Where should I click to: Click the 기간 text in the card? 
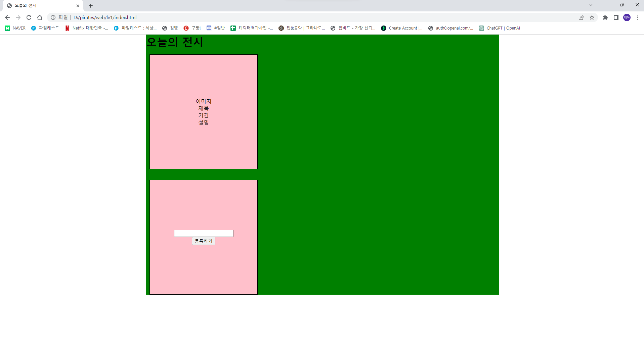click(204, 115)
